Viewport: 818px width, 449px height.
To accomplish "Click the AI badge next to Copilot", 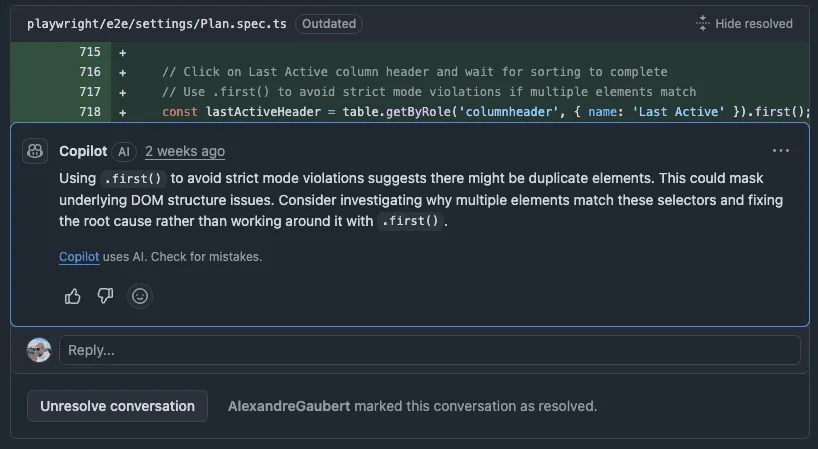I will (x=123, y=152).
